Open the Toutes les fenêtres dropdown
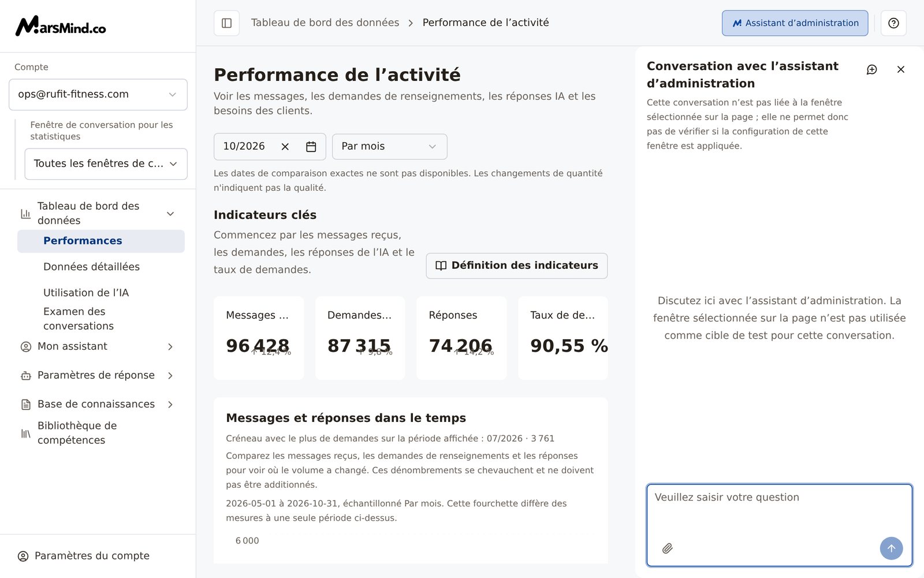 (106, 164)
